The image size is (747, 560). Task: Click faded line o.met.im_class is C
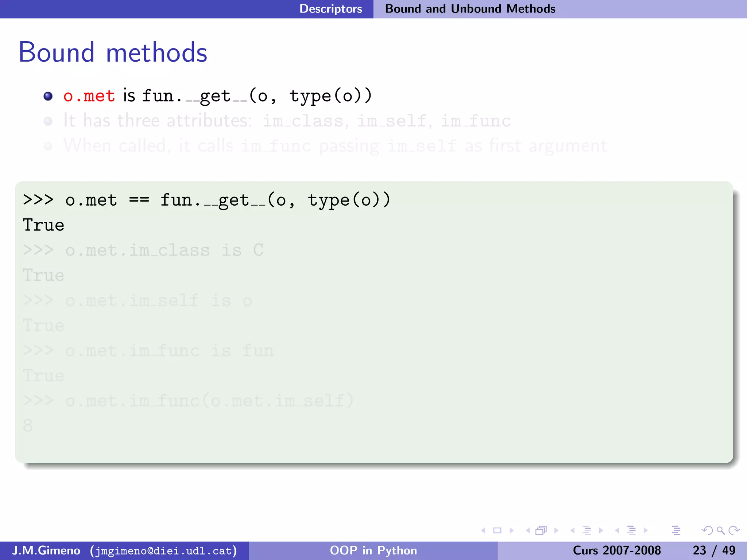[143, 250]
